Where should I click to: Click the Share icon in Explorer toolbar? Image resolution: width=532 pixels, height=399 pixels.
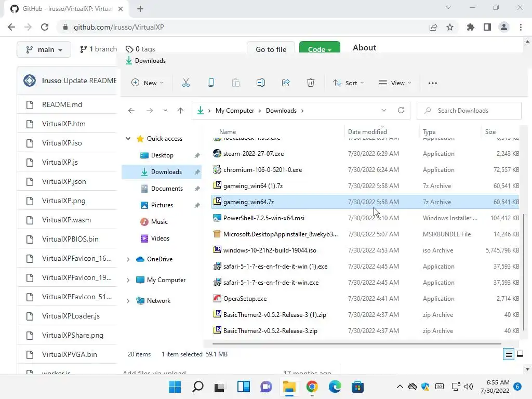(286, 83)
